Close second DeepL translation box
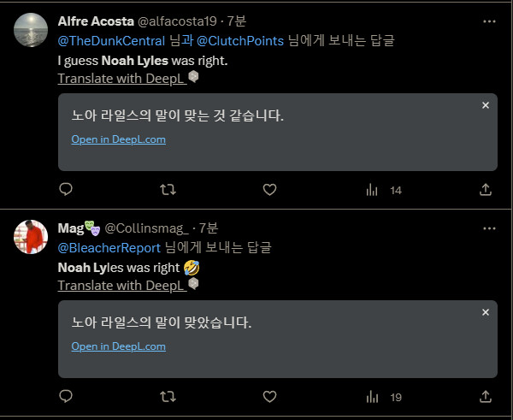Screen dimensions: 513x420 point(485,313)
